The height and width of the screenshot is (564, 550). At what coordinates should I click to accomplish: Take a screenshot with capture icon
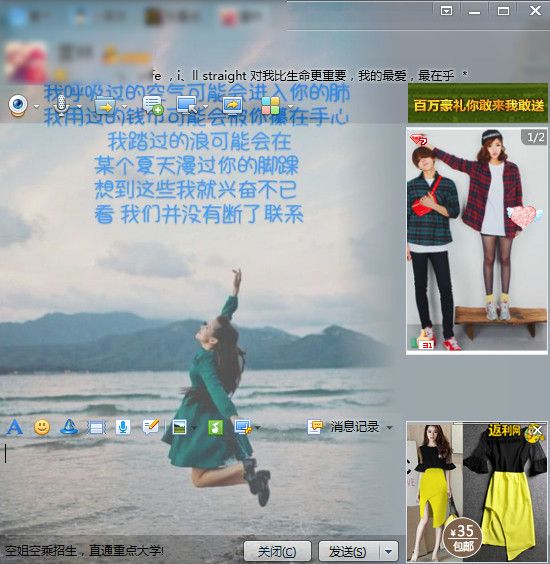point(243,427)
